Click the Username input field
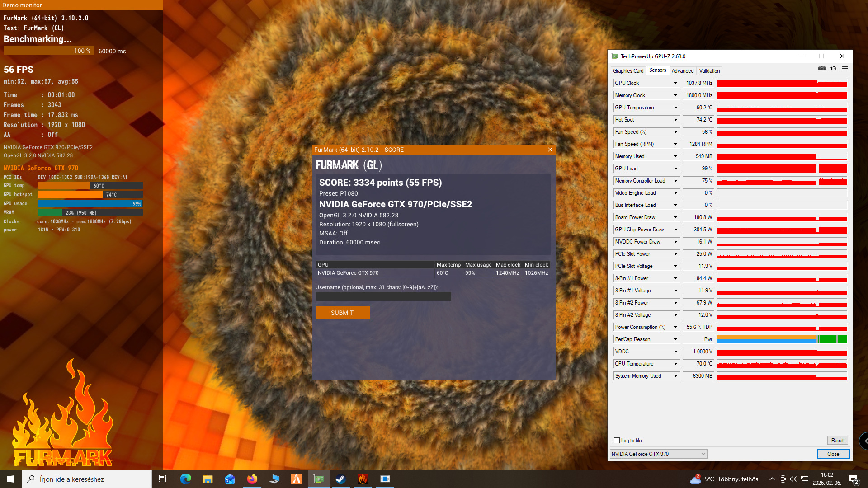 click(383, 297)
